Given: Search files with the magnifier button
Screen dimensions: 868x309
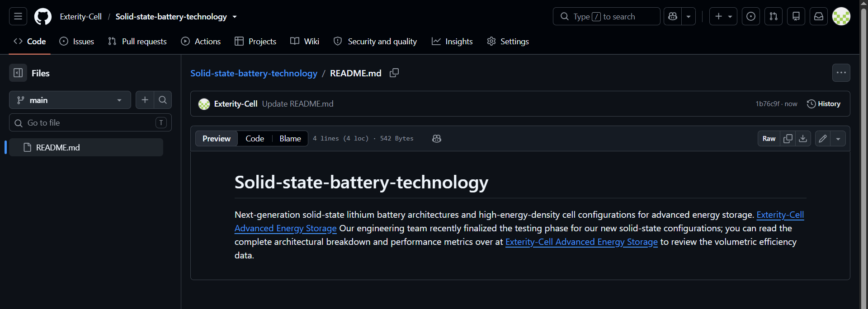Looking at the screenshot, I should (x=163, y=100).
